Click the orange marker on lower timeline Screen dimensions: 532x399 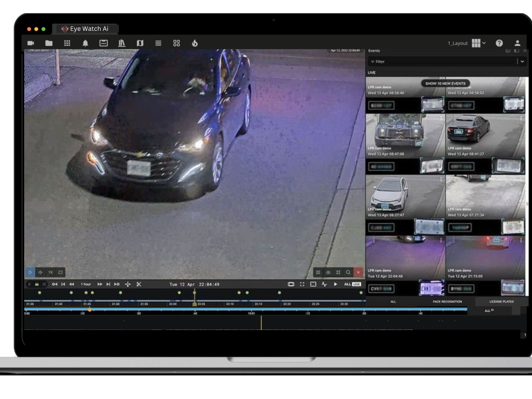coord(261,323)
